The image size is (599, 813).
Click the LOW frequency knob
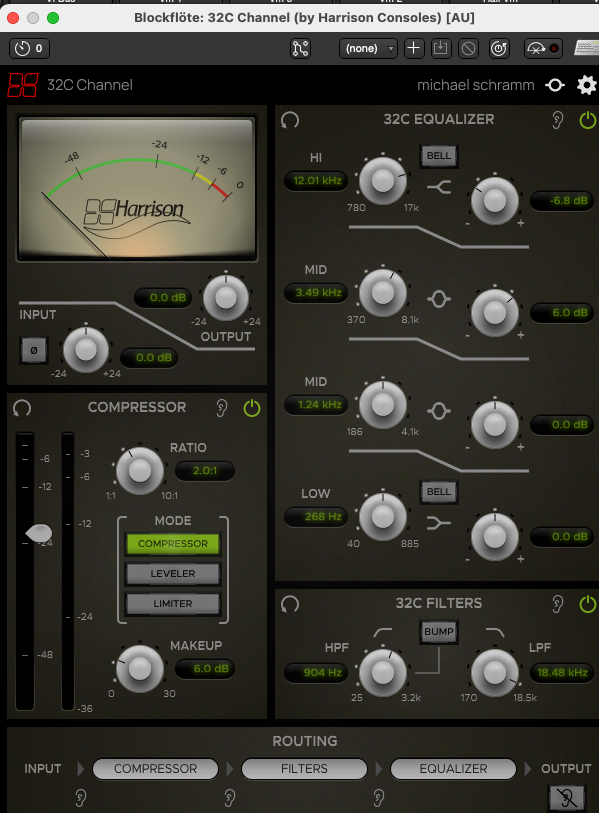tap(383, 517)
